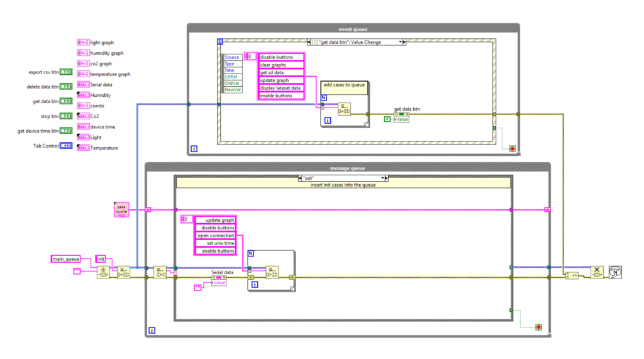
Task: Click the event queue loop stop terminal
Action: coord(512,148)
